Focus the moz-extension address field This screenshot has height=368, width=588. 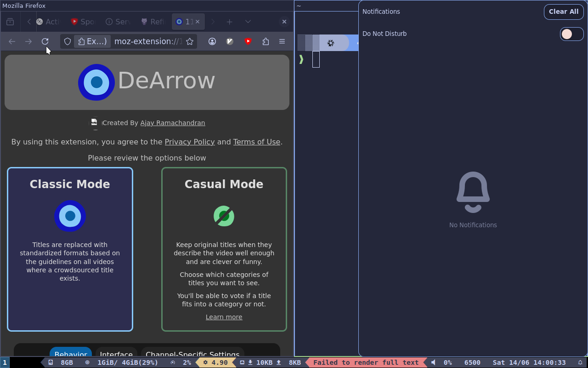148,41
